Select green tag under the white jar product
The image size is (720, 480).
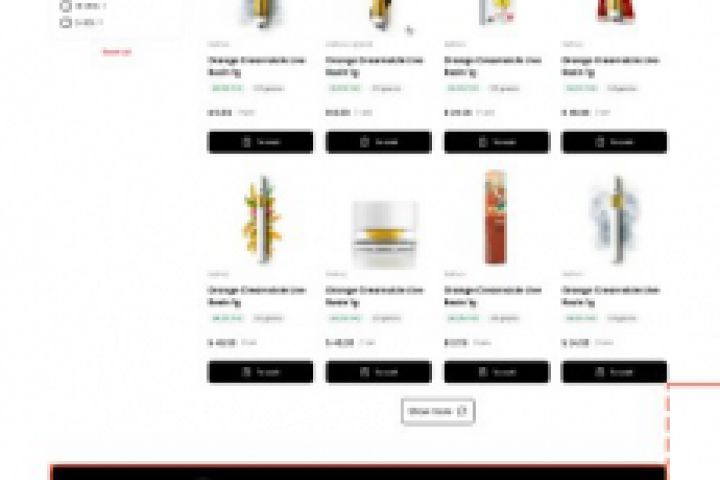tap(345, 318)
